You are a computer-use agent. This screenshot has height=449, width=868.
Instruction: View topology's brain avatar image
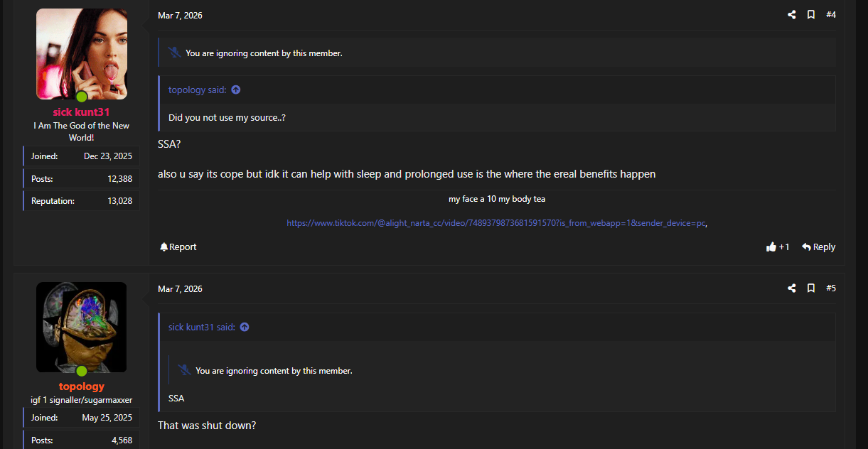tap(82, 327)
